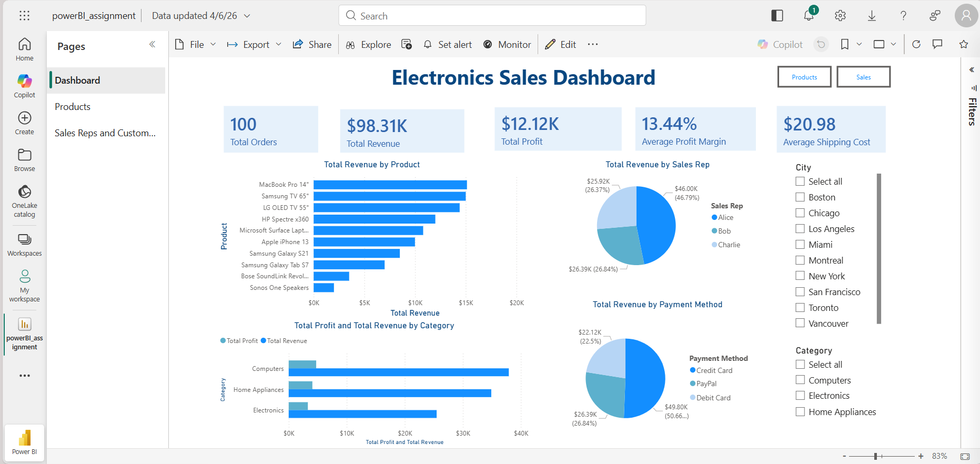Click Explore in the toolbar

pos(369,44)
